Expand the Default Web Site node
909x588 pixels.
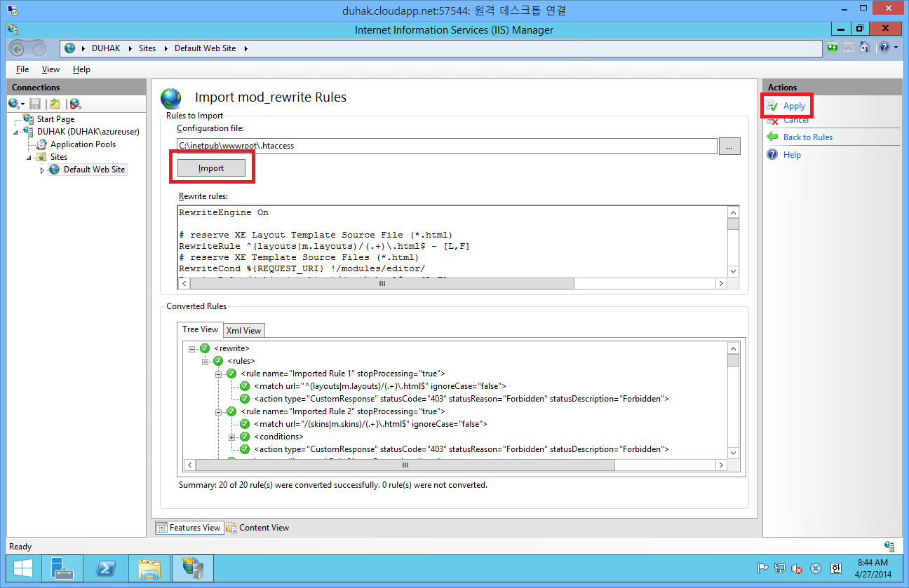(42, 170)
